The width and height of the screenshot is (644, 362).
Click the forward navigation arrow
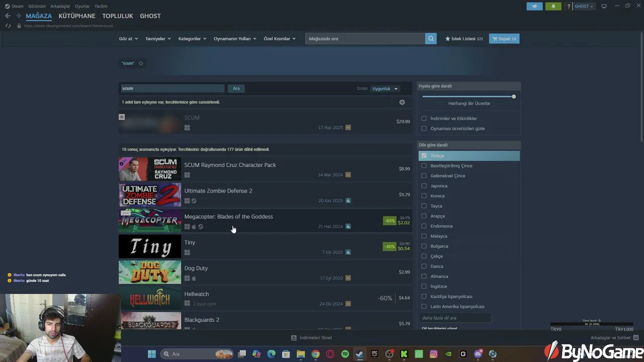pyautogui.click(x=18, y=16)
